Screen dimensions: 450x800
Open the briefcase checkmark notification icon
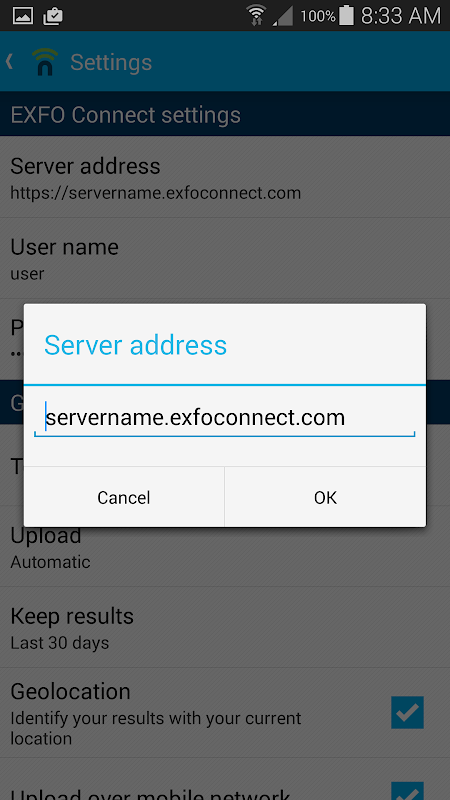click(53, 16)
